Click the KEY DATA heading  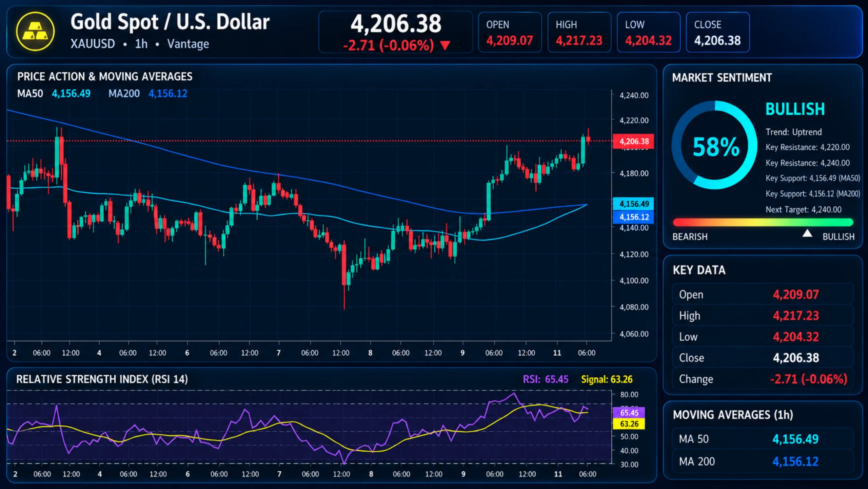[699, 270]
